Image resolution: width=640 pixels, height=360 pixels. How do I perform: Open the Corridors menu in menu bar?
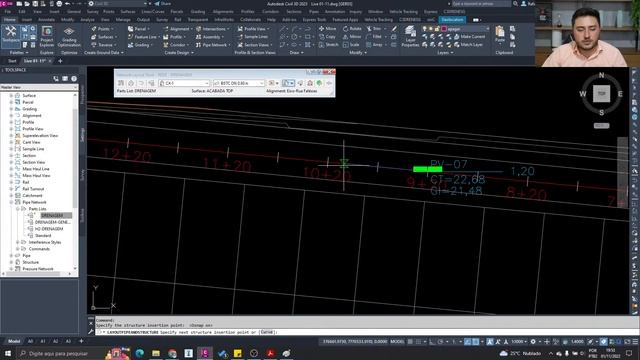[271, 11]
